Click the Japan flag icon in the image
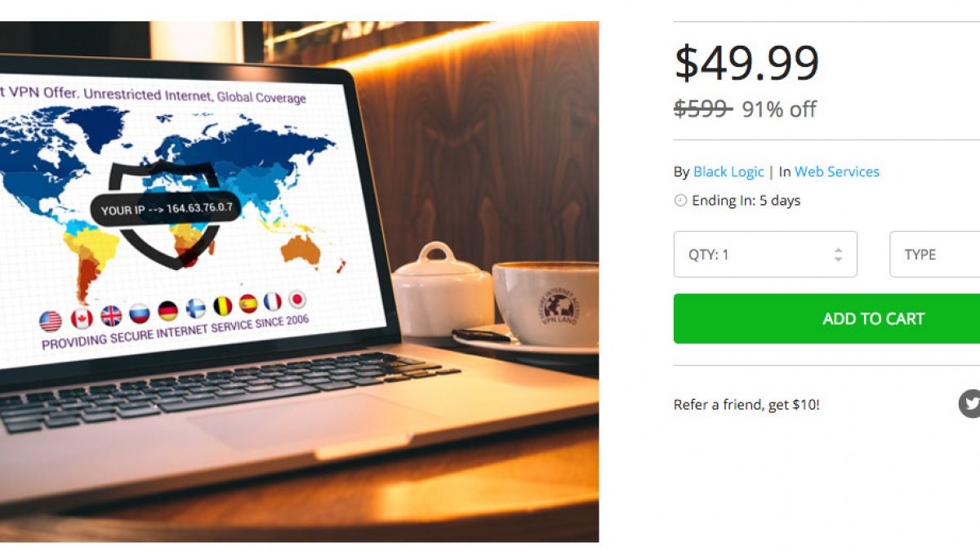 click(x=297, y=299)
